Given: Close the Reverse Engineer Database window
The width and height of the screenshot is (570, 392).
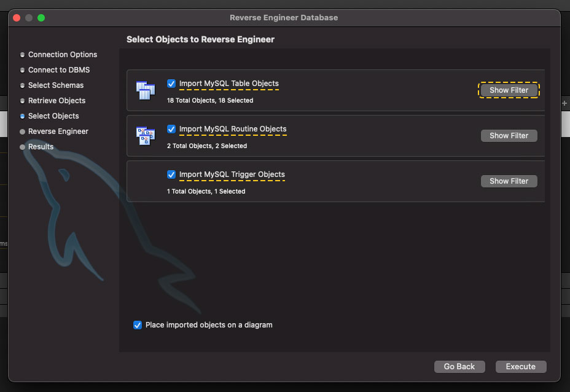Looking at the screenshot, I should [x=17, y=18].
